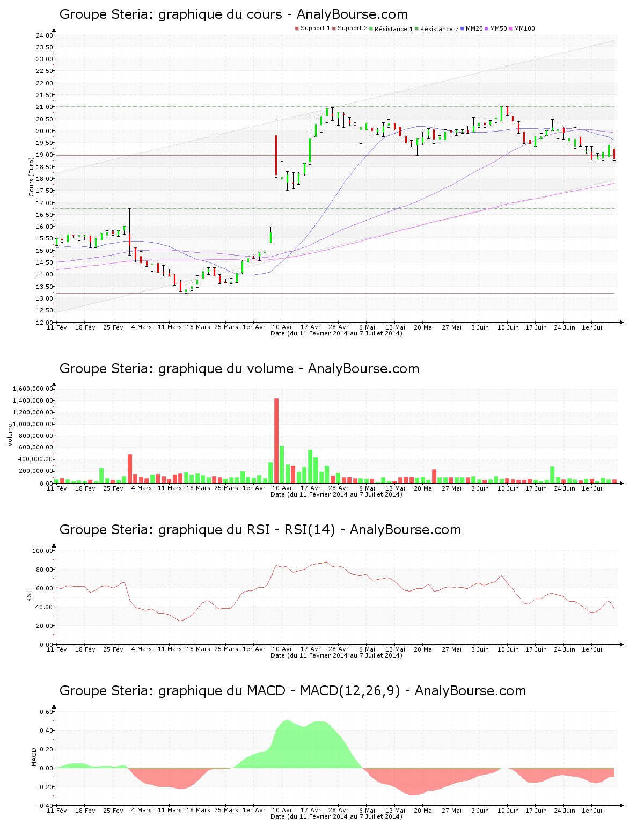
Task: Click the MM20 blue legend swatch
Action: tap(462, 28)
